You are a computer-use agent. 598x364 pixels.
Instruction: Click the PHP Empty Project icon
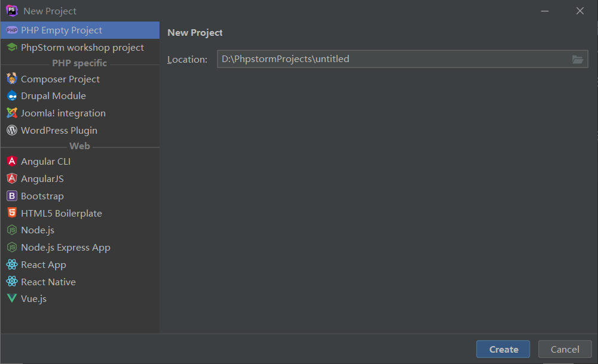point(12,30)
